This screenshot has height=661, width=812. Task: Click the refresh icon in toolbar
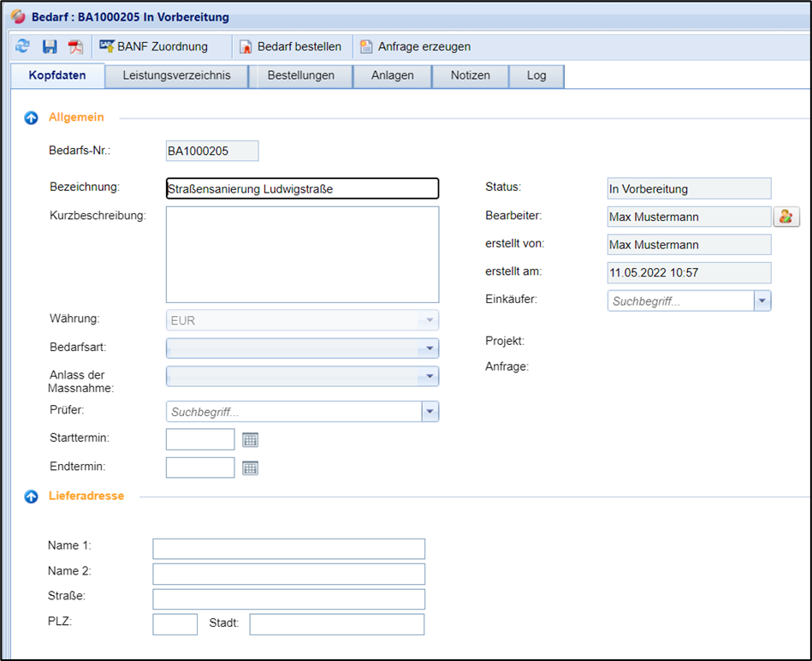22,46
